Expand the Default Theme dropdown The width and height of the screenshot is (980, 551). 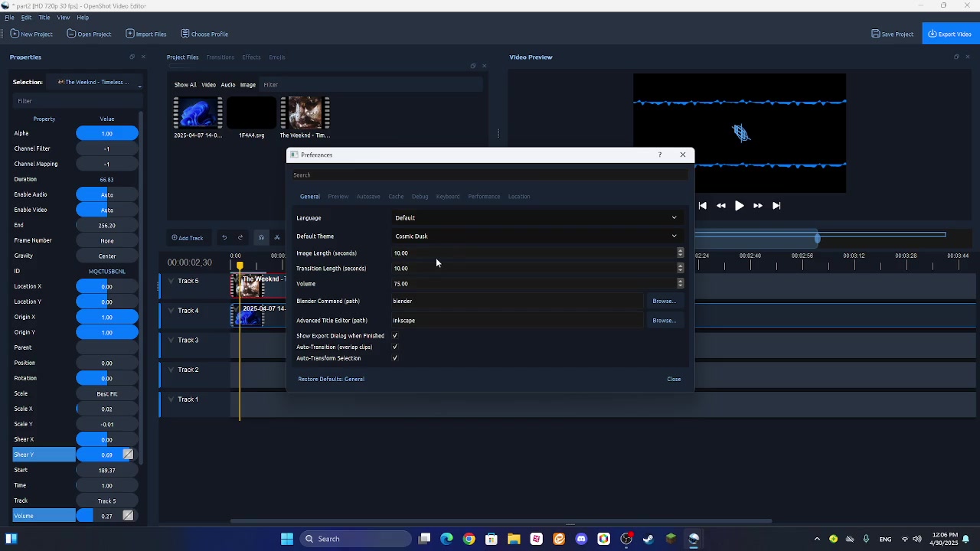(x=535, y=236)
